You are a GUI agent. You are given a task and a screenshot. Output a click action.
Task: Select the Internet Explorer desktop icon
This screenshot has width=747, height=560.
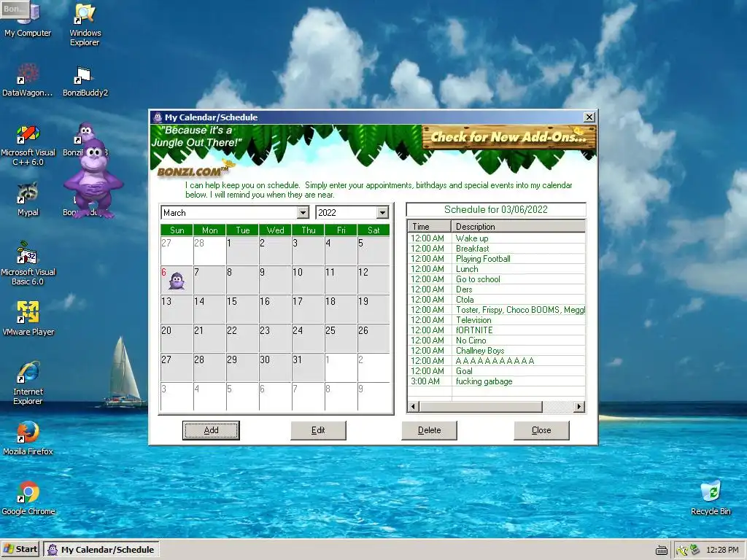click(x=28, y=383)
